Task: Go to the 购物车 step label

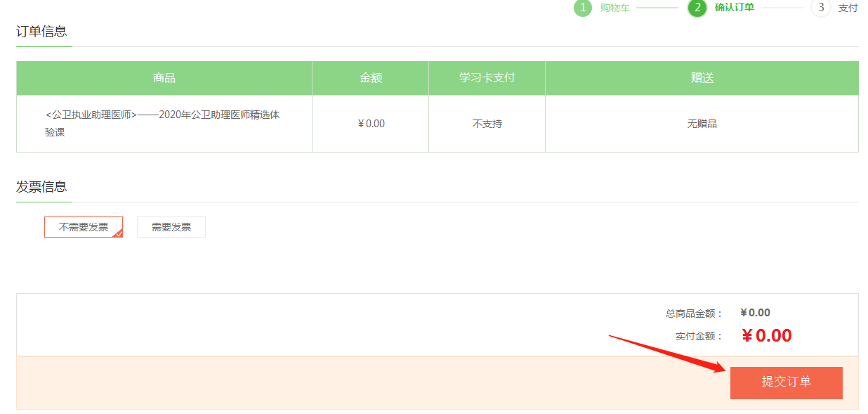Action: [614, 8]
